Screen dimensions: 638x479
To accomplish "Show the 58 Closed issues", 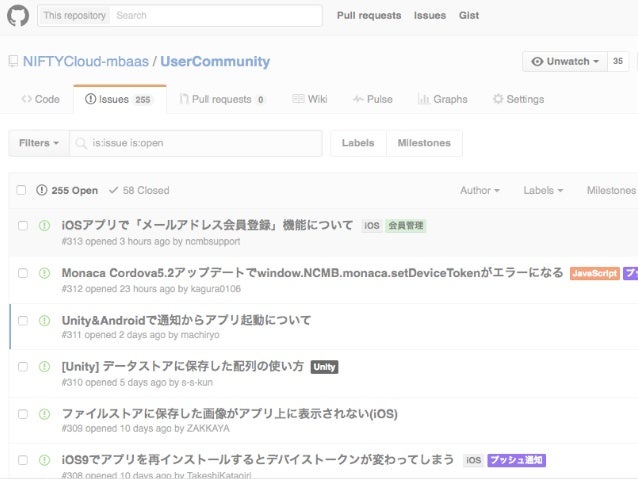I will point(139,190).
